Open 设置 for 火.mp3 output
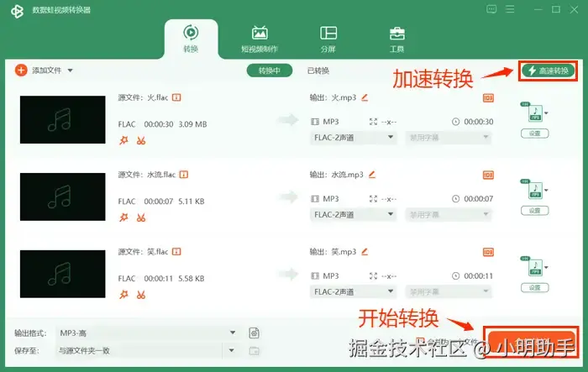 (x=535, y=134)
